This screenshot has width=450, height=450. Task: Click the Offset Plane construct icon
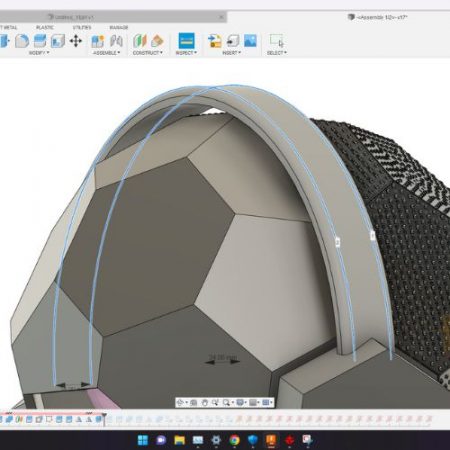tap(140, 41)
